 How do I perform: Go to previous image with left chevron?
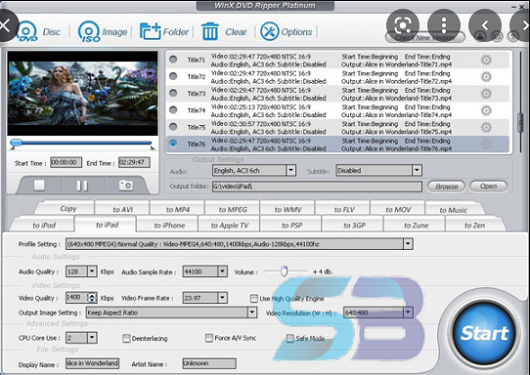tap(485, 25)
